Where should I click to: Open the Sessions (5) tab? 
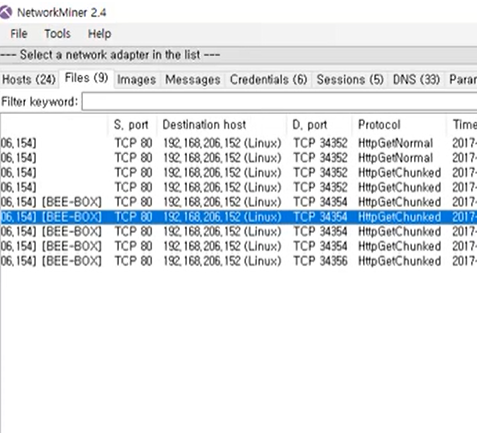[350, 80]
